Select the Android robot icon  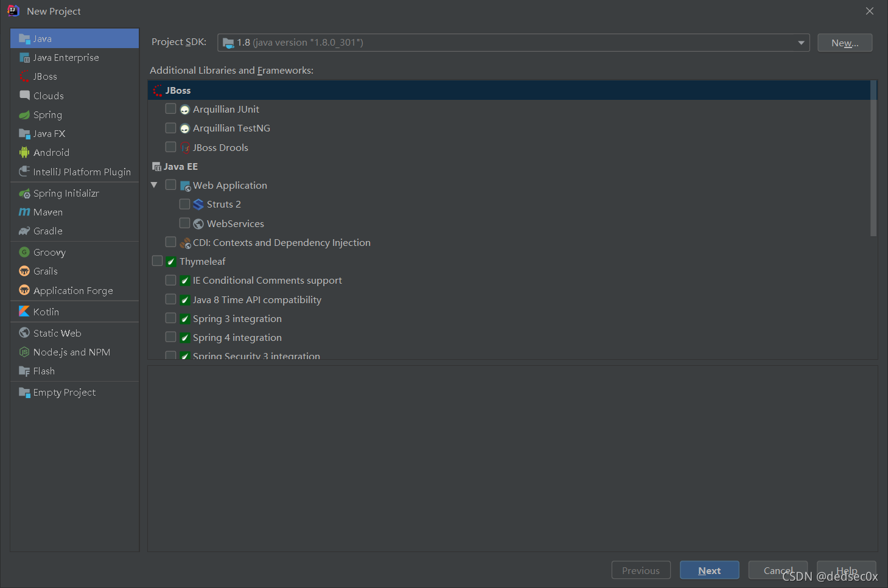click(24, 152)
